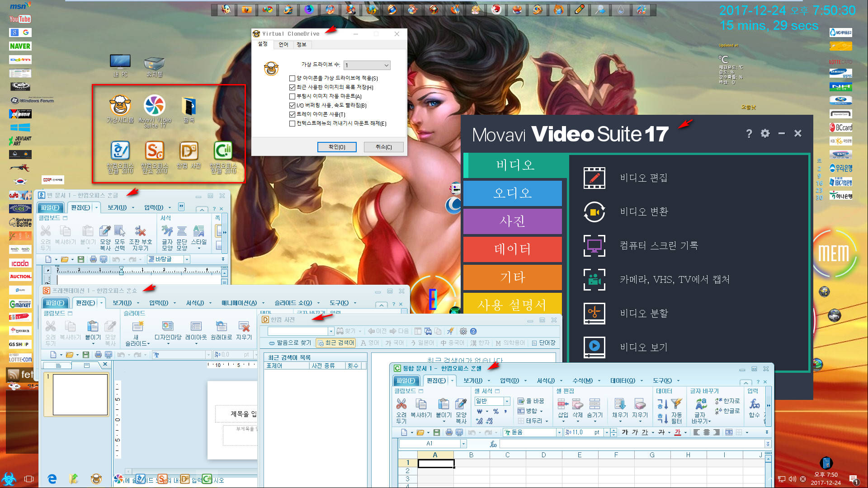Select 오디오 category in Movavi Suite
The height and width of the screenshot is (488, 868).
(513, 193)
